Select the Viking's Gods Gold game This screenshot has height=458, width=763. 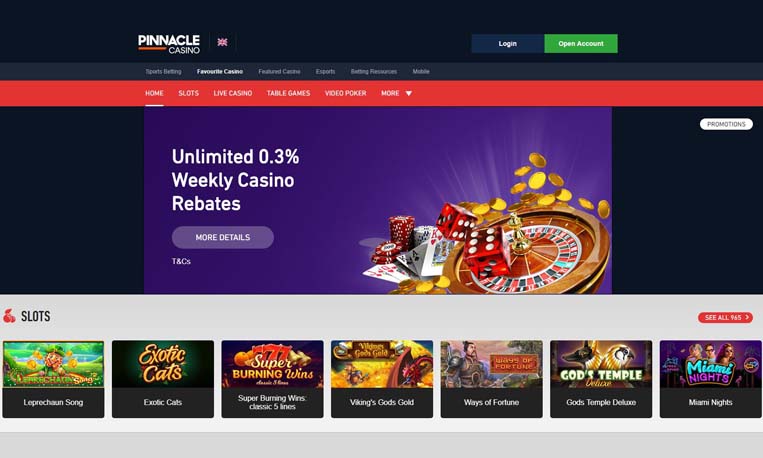coord(382,379)
